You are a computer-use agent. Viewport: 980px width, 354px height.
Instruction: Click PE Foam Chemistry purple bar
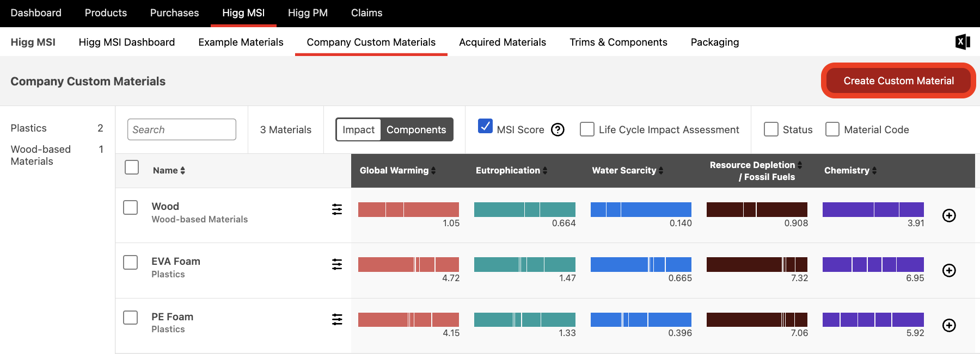click(x=873, y=319)
